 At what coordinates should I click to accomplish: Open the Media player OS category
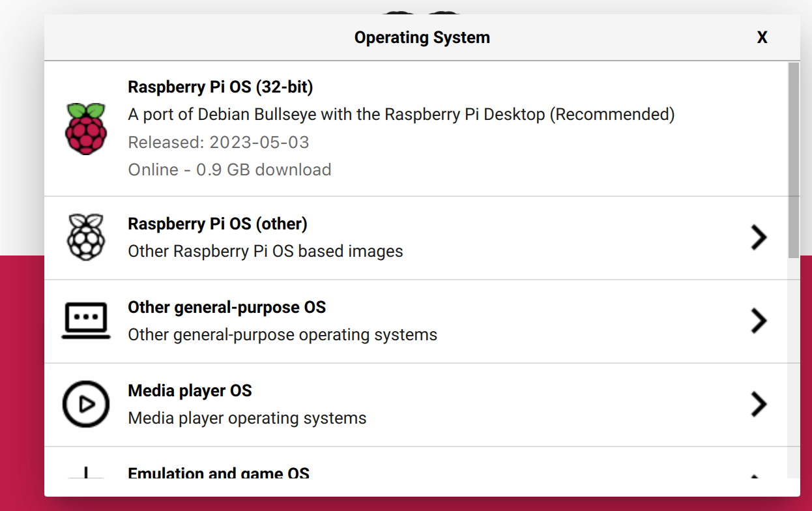[326, 403]
